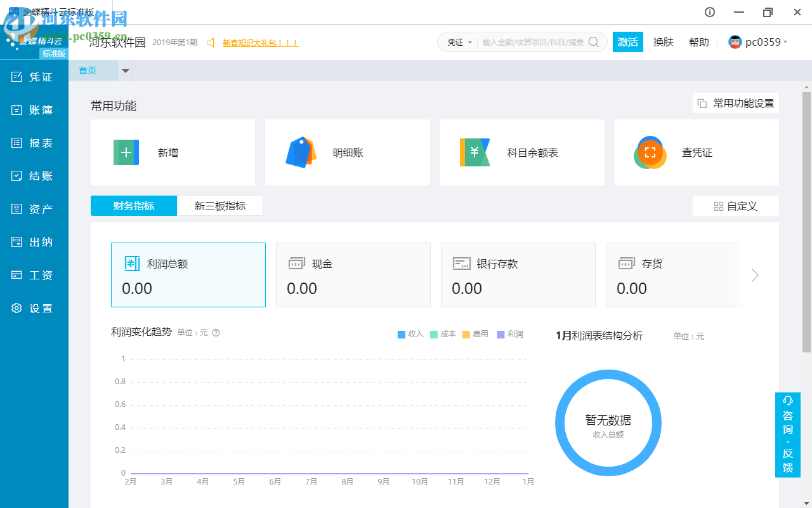This screenshot has width=812, height=508.
Task: Switch to the 新三板指标 tab
Action: click(219, 206)
